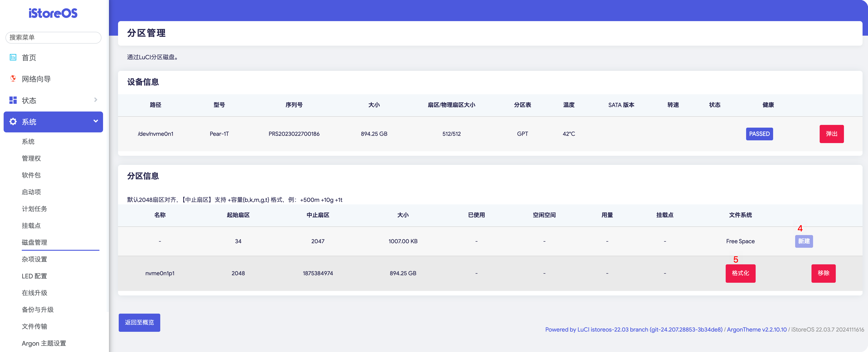Open the Powered by LuCI link
Image resolution: width=868 pixels, height=352 pixels.
click(x=634, y=330)
